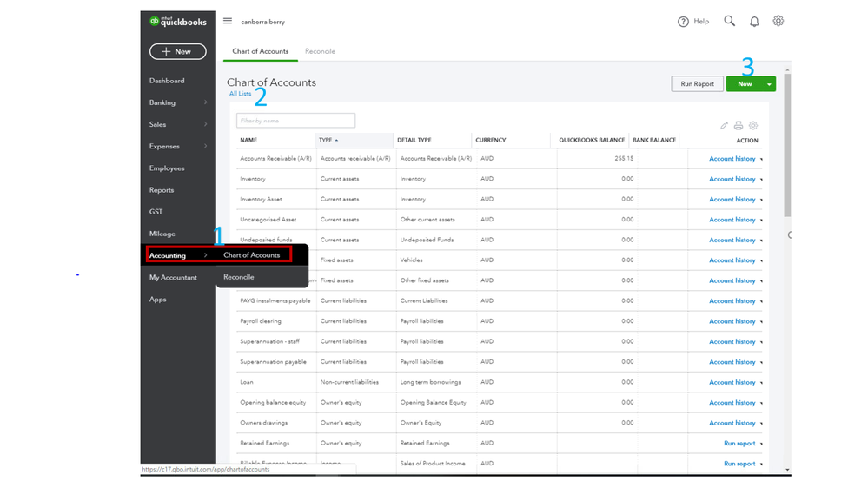Open action dropdown for Accounts Receivable row
The image size is (868, 488).
pyautogui.click(x=761, y=160)
